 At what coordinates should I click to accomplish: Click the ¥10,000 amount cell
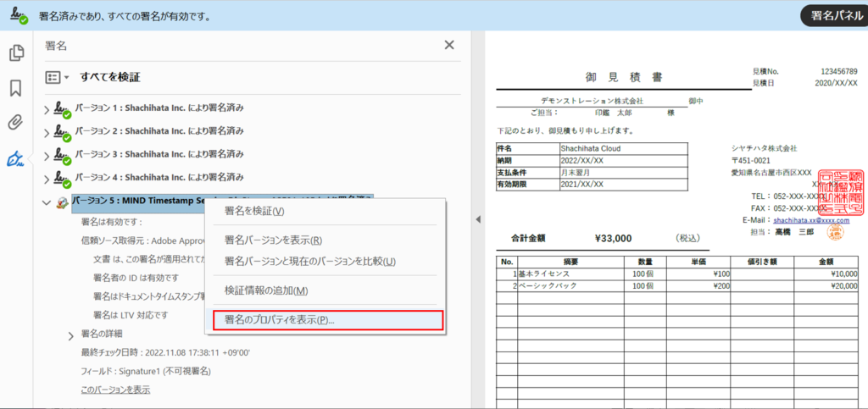click(x=826, y=274)
